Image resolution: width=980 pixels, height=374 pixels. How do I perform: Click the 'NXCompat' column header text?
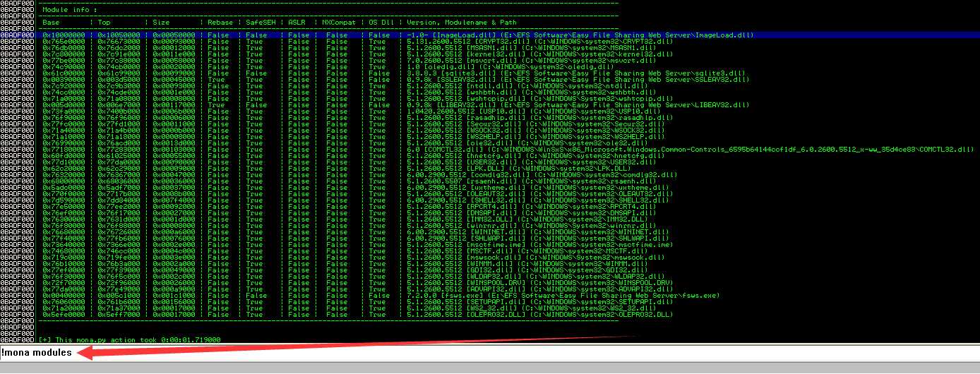[x=337, y=23]
